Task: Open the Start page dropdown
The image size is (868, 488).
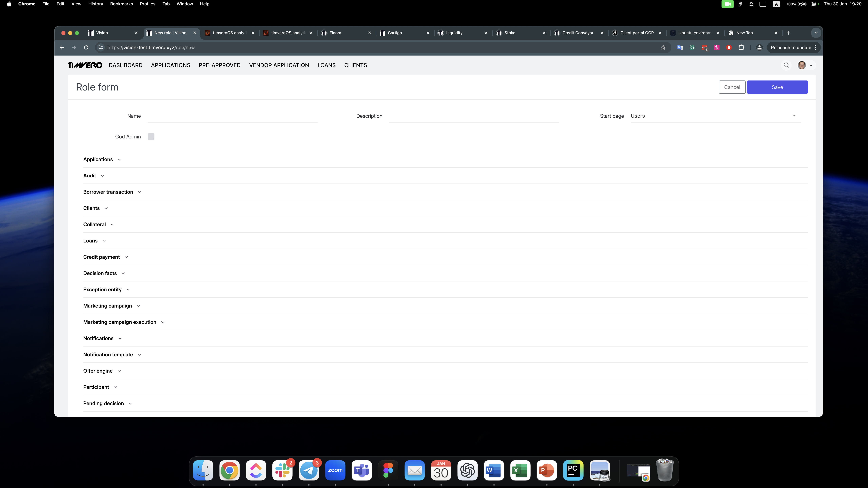Action: pyautogui.click(x=715, y=116)
